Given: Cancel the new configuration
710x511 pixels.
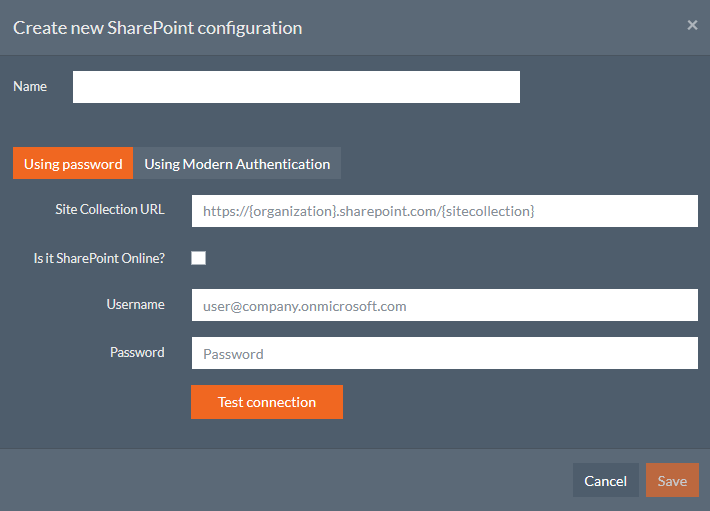Looking at the screenshot, I should click(605, 480).
